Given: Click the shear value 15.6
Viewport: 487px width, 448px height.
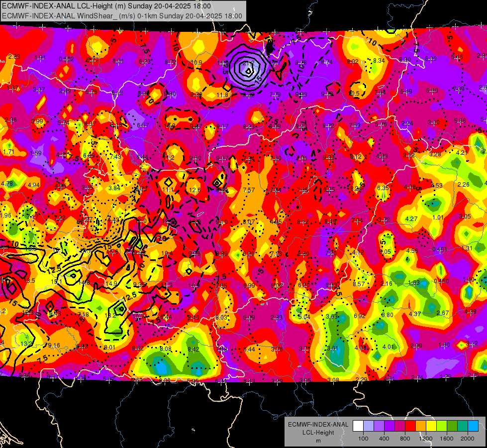Looking at the screenshot, I should 112,251.
